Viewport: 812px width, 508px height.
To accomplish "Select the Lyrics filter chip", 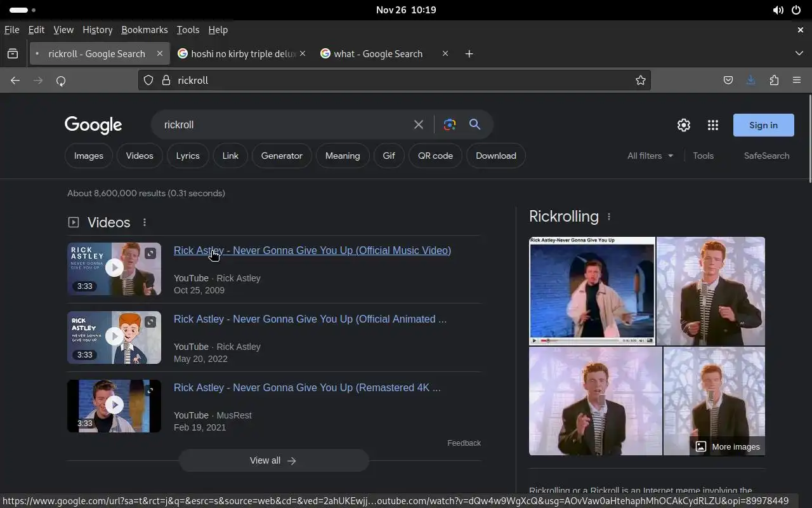I will (x=188, y=156).
